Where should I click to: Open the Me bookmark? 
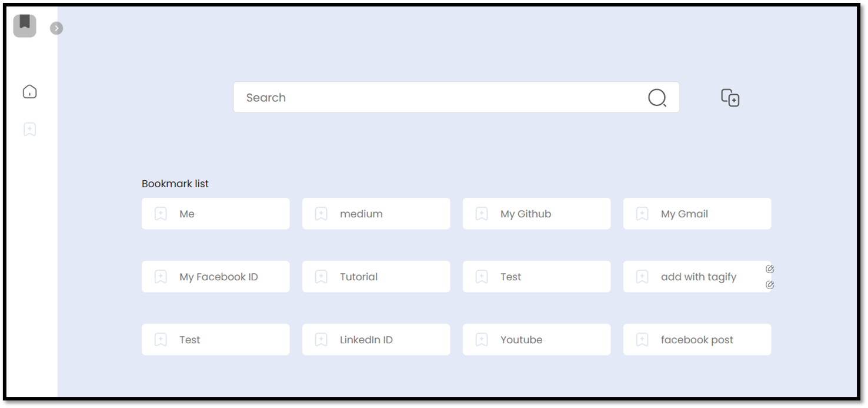[x=216, y=214]
